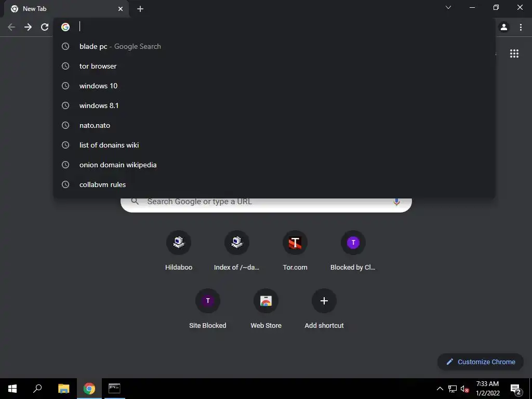Click the muted volume tray icon

coord(464,389)
